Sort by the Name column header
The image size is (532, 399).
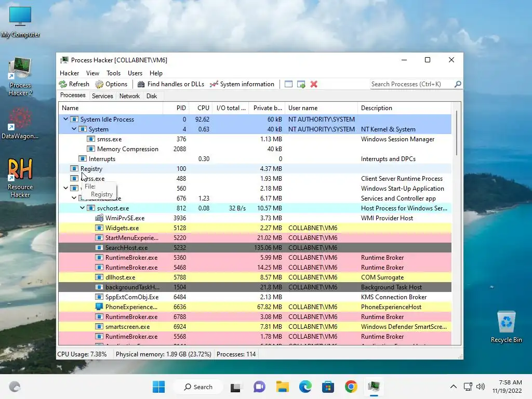click(x=111, y=108)
